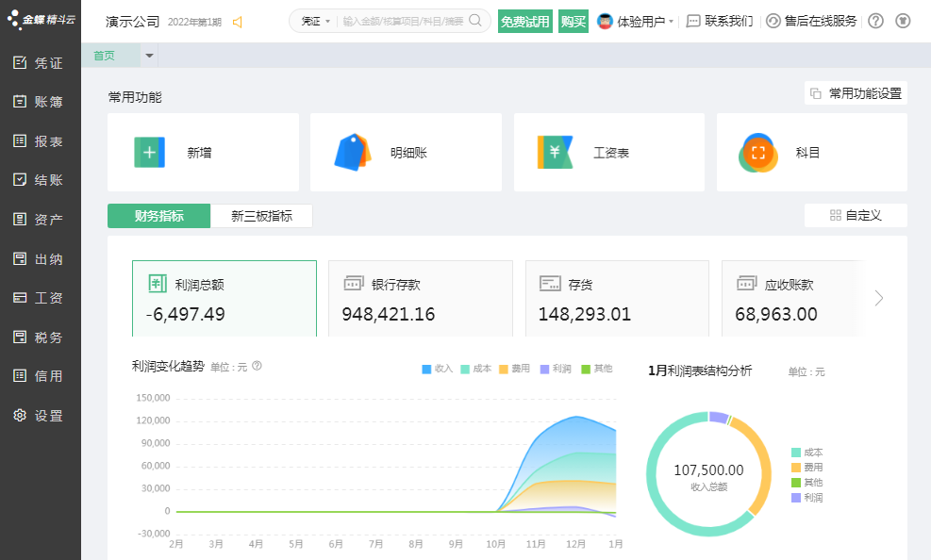Image resolution: width=931 pixels, height=560 pixels.
Task: Toggle 费用 series in trend chart legend
Action: (x=515, y=369)
